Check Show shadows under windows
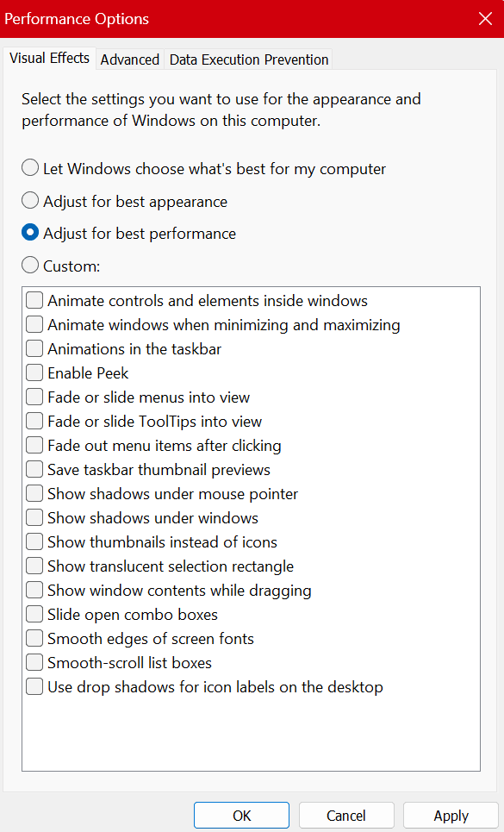 (34, 517)
